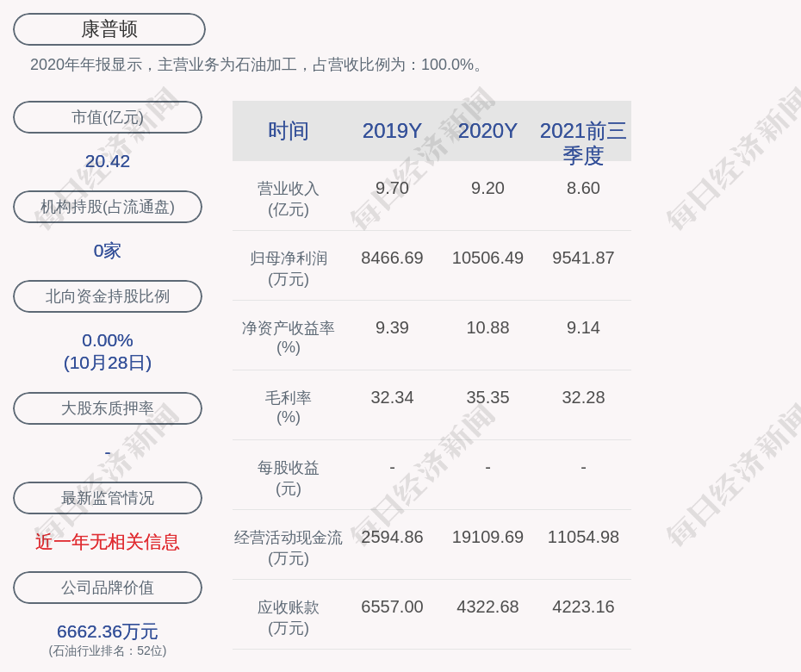Select the 大股东质押率 label button
801x672 pixels.
(108, 408)
